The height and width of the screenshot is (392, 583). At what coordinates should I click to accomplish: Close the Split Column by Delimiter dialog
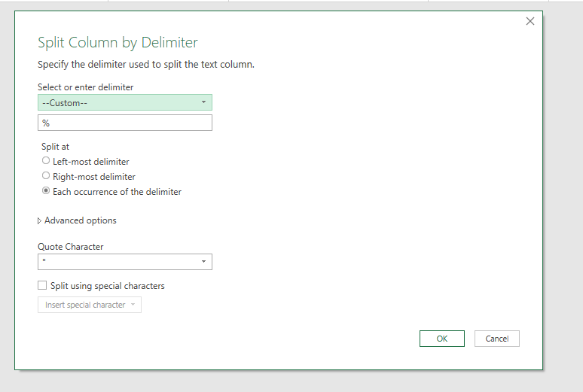click(x=530, y=21)
